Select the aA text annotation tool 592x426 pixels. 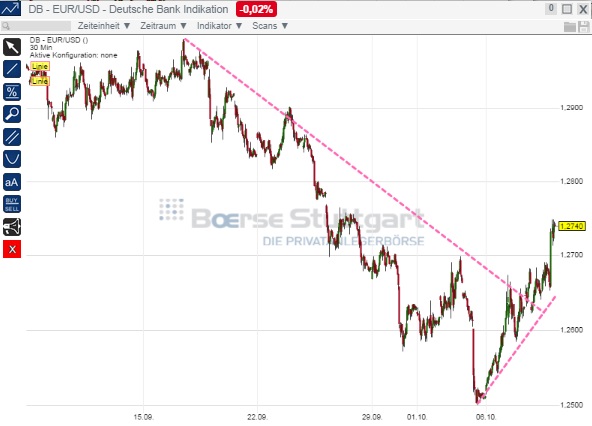tap(12, 182)
